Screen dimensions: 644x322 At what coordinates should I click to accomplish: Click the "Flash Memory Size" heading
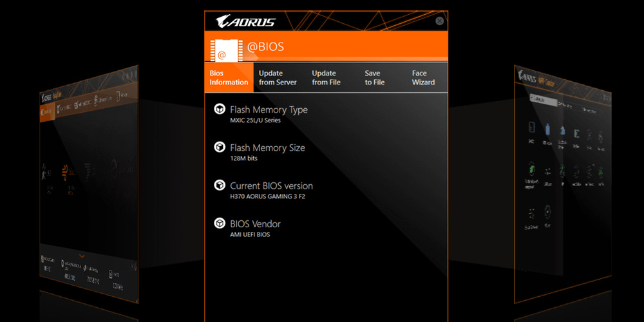click(x=267, y=148)
